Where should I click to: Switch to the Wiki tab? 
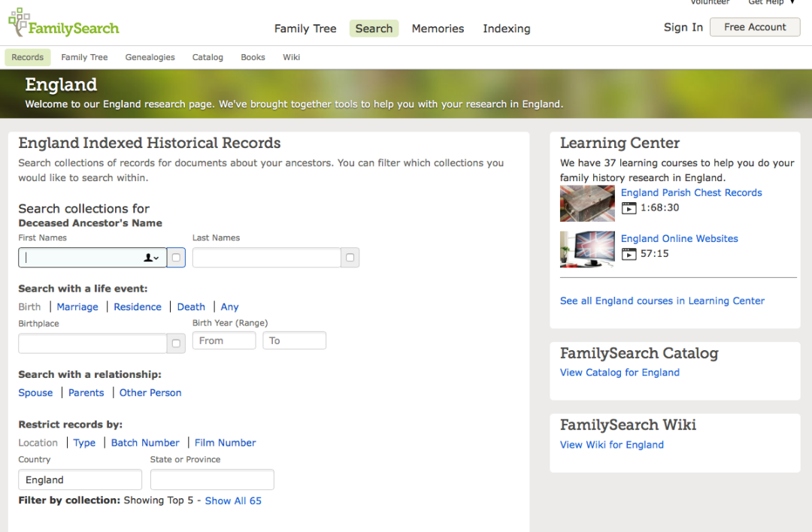[x=291, y=57]
